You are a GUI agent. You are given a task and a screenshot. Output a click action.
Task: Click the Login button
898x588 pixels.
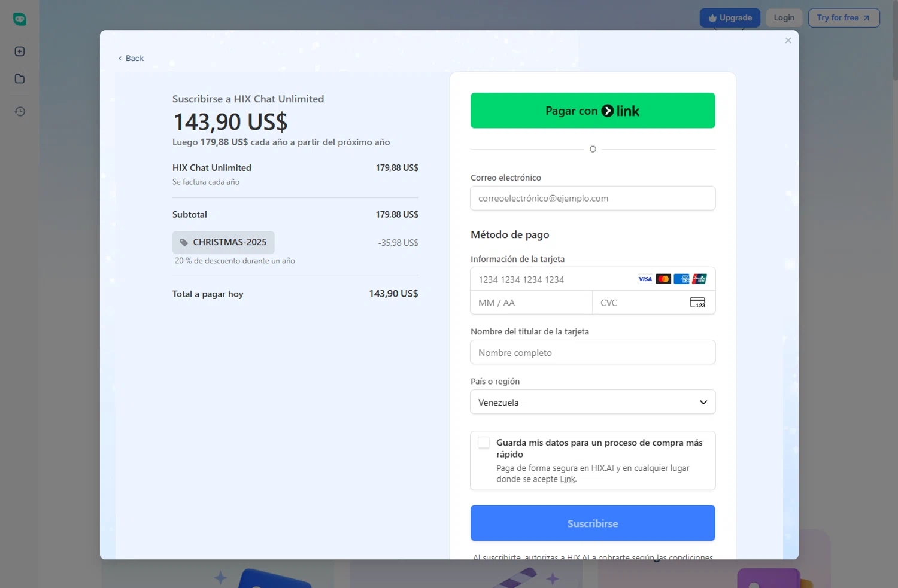pyautogui.click(x=784, y=18)
